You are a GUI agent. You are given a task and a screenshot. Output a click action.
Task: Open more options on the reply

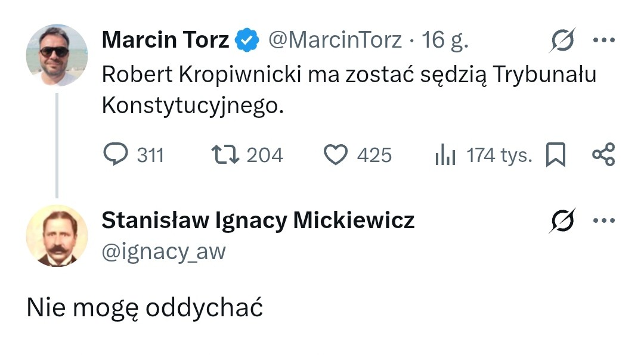pyautogui.click(x=605, y=220)
